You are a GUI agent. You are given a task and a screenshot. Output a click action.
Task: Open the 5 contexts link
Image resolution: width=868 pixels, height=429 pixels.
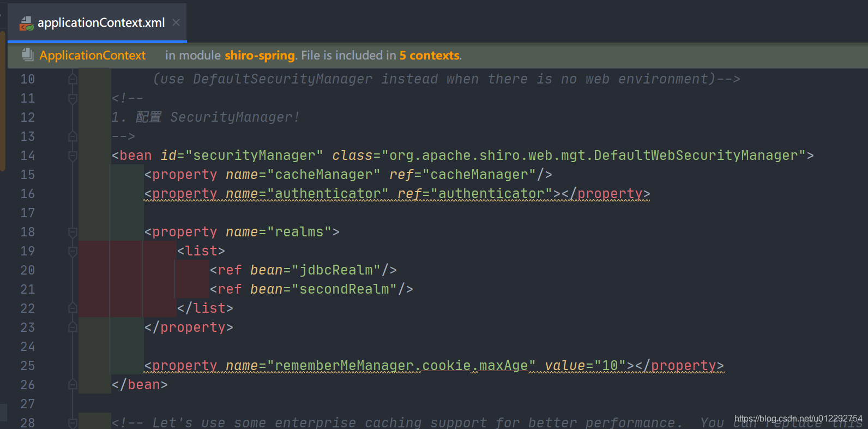(430, 55)
